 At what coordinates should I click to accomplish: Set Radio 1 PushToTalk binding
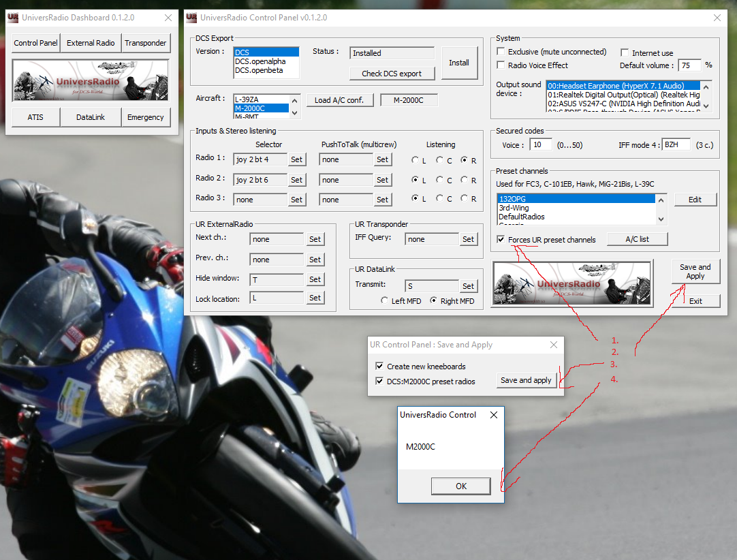coord(383,159)
